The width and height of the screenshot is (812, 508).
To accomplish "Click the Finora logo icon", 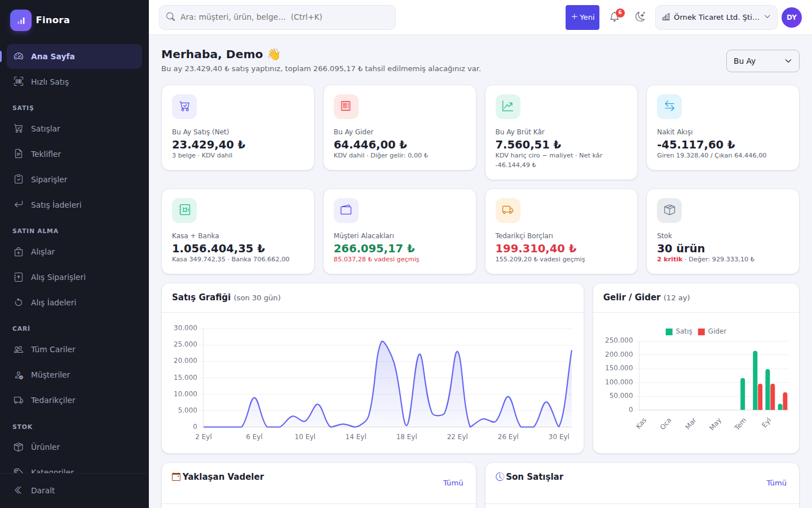I will (x=21, y=20).
